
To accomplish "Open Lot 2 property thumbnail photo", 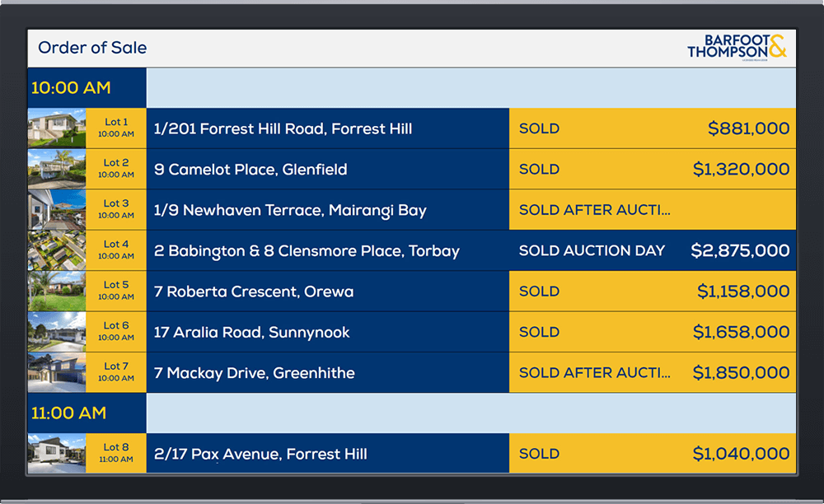I will 56,169.
